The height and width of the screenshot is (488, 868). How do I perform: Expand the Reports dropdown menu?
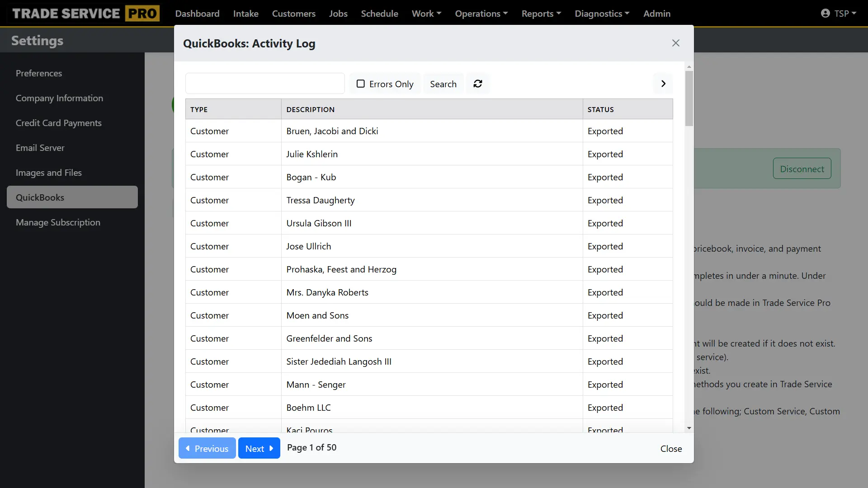541,14
